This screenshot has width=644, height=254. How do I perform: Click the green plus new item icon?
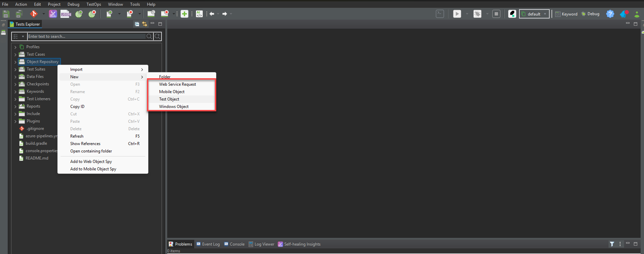[x=184, y=14]
